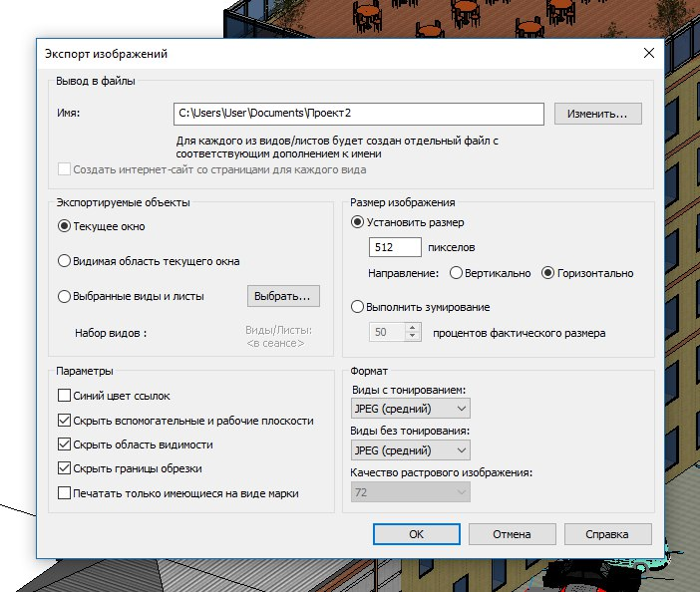Decrease the zoom percent spinner value
Viewport: 700px width, 592px height.
[413, 337]
